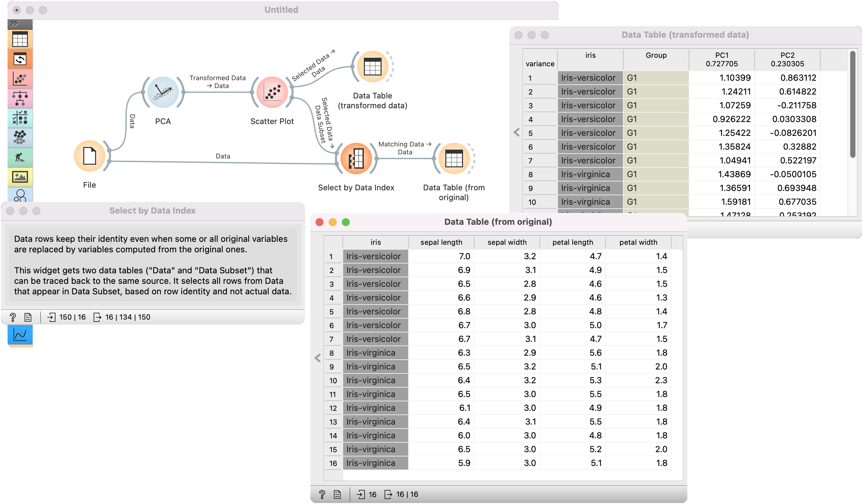863x504 pixels.
Task: Click the File widget node
Action: click(90, 157)
